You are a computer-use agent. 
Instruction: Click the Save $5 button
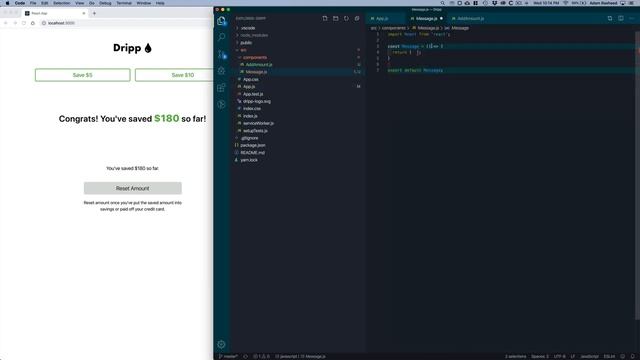click(82, 75)
